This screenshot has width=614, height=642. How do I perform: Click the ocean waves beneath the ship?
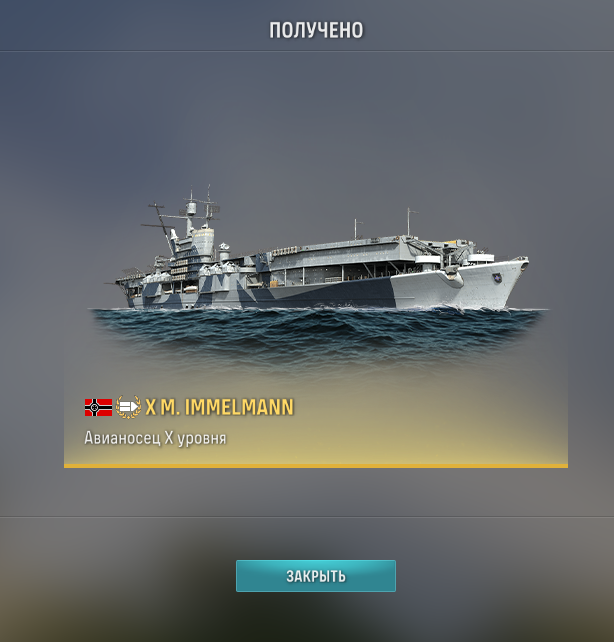click(x=317, y=334)
